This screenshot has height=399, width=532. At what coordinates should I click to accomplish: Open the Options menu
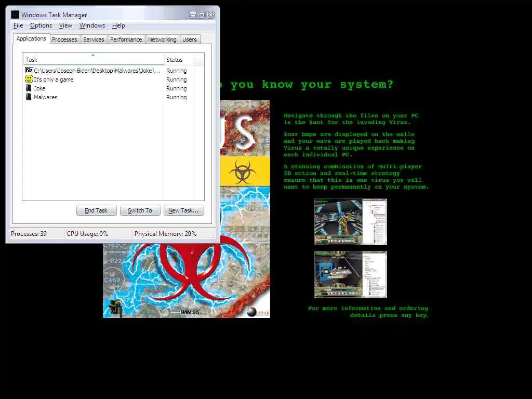(x=41, y=25)
